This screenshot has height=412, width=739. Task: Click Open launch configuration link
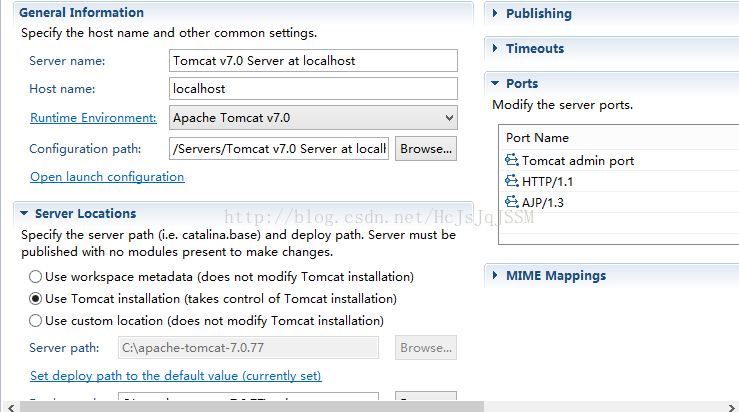[107, 177]
